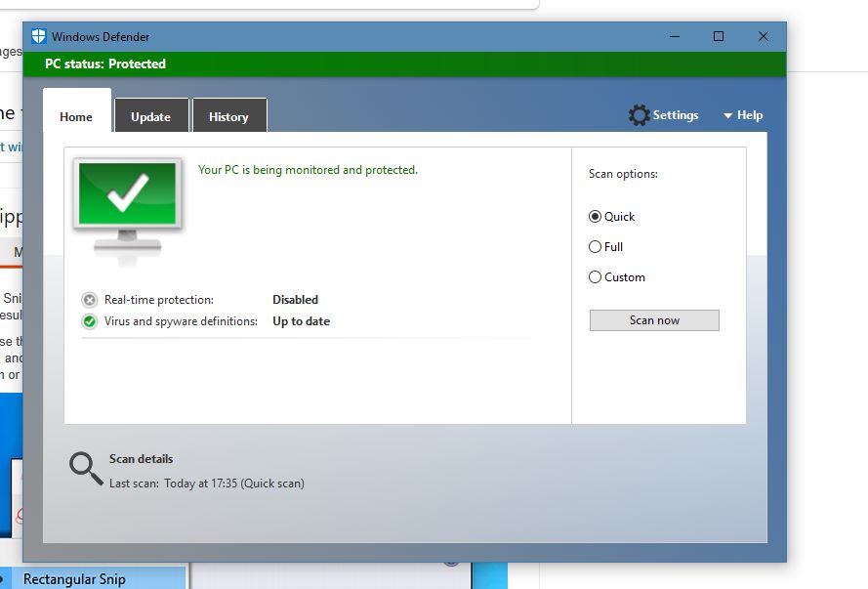The height and width of the screenshot is (589, 868).
Task: Click the Windows Defender shield icon in title bar
Action: (38, 36)
